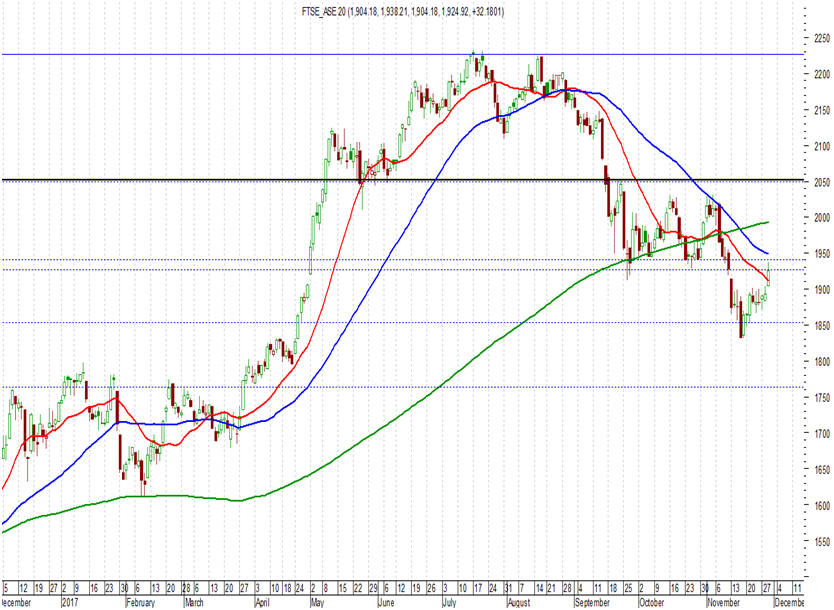The height and width of the screenshot is (610, 834).
Task: Click the dotted horizontal line near 1855
Action: tap(403, 322)
